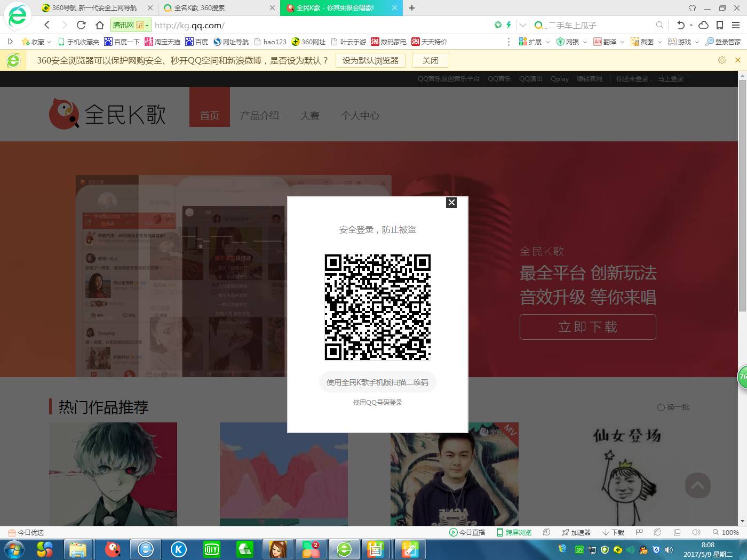
Task: Open notification bar settings gear
Action: tap(722, 60)
